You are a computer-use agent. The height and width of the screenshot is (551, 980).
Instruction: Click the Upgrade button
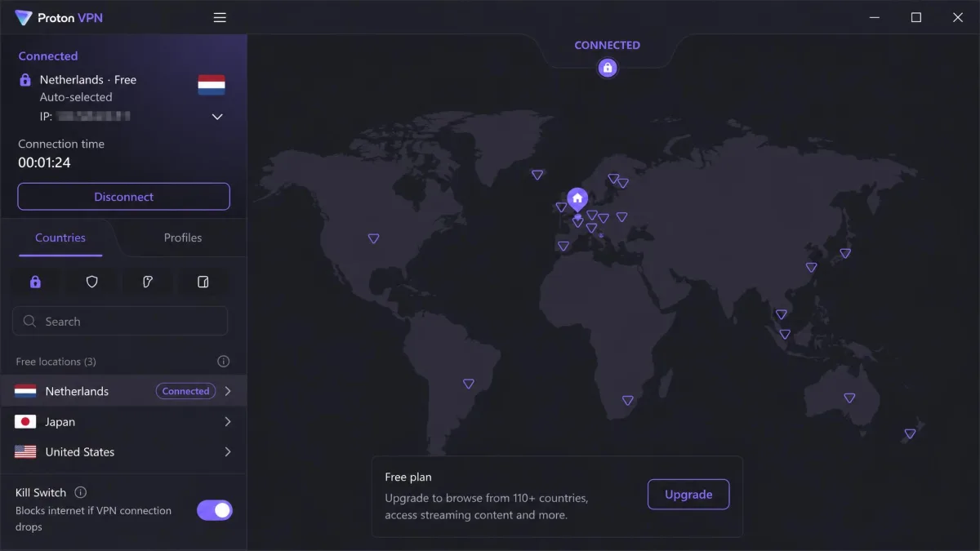click(x=688, y=495)
